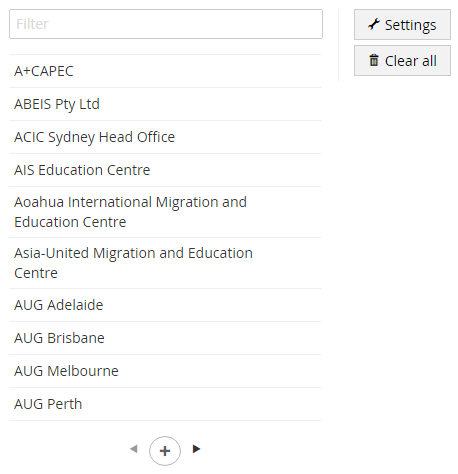Pick Aoahua International Migration and Education Centre
This screenshot has height=474, width=458.
(165, 212)
